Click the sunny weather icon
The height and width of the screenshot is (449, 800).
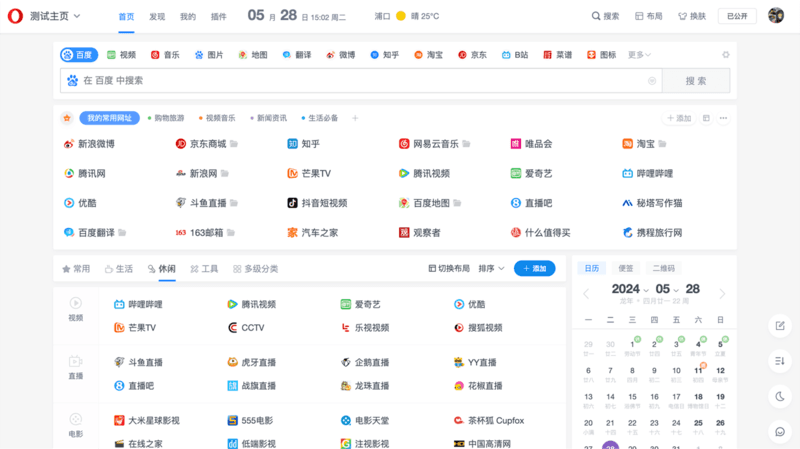tap(401, 16)
